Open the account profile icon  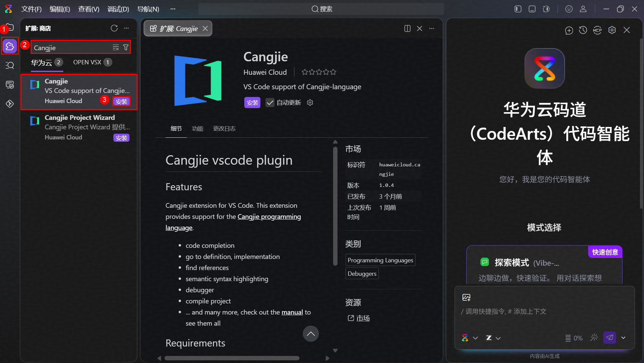tap(583, 9)
